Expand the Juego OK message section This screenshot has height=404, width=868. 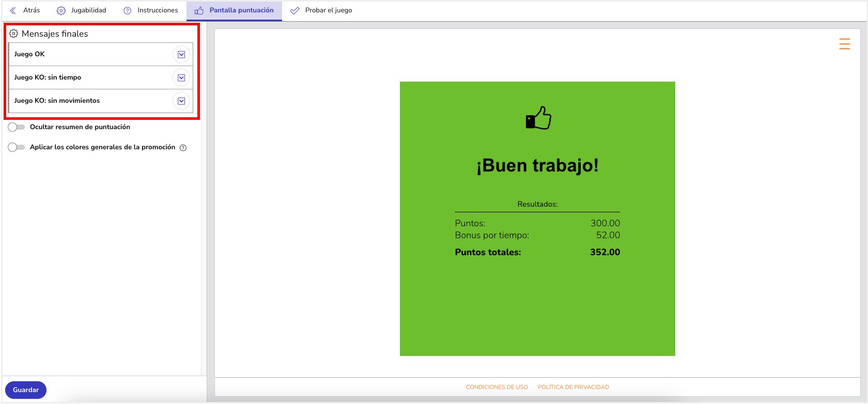click(x=181, y=54)
